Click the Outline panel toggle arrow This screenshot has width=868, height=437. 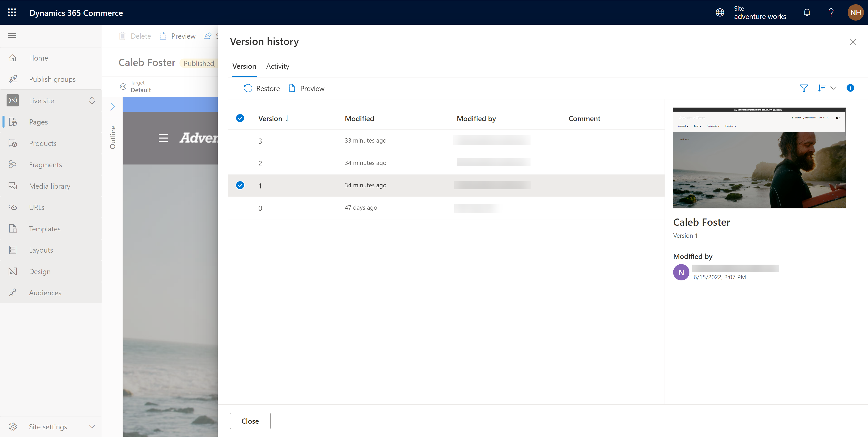[x=112, y=106]
